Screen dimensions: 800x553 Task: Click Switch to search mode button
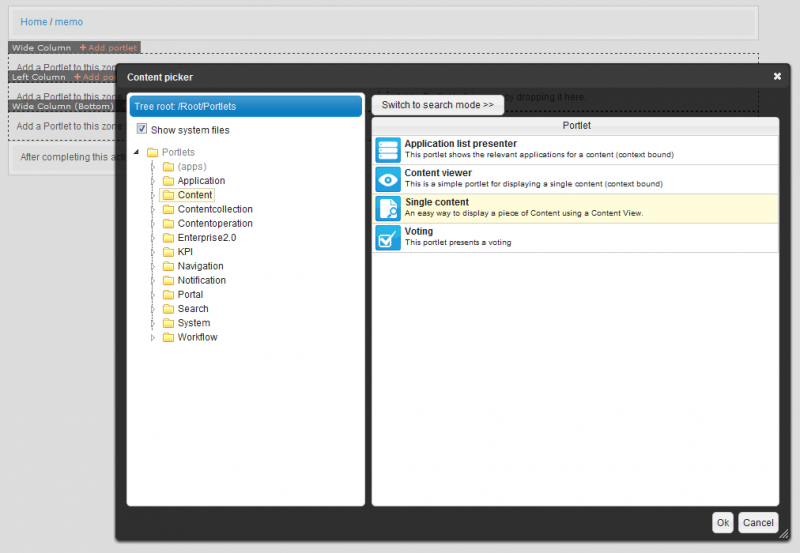coord(438,105)
